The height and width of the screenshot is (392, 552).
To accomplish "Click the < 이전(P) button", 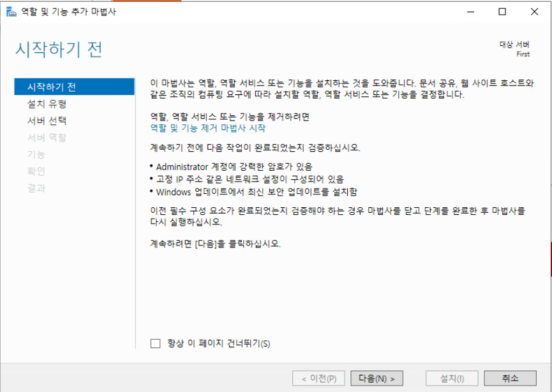I will tap(318, 379).
